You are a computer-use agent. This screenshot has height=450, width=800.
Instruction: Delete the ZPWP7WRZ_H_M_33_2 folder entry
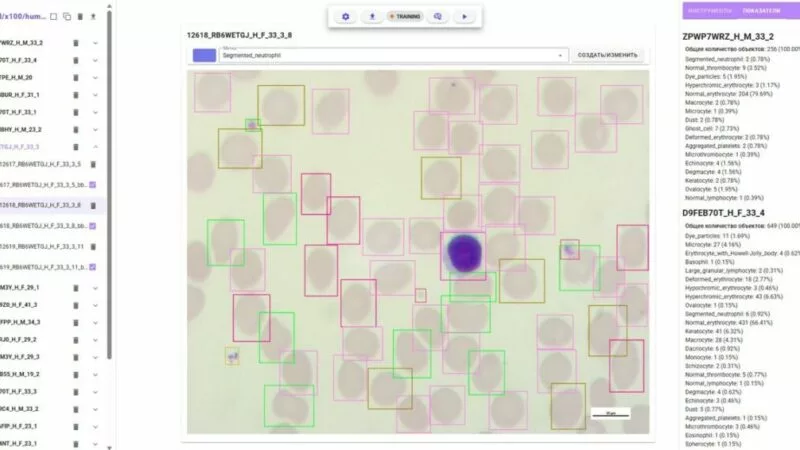coord(76,43)
